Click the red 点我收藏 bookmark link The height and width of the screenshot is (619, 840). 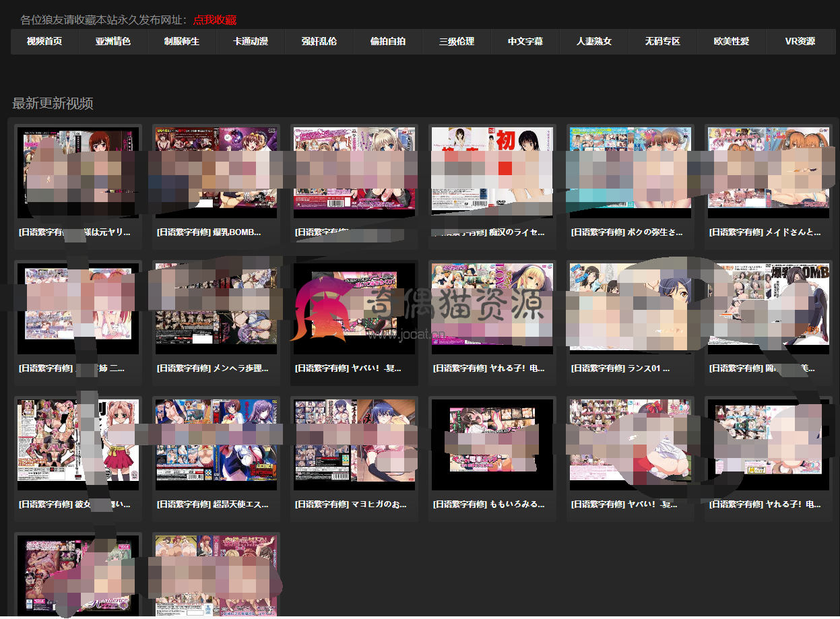(x=215, y=20)
